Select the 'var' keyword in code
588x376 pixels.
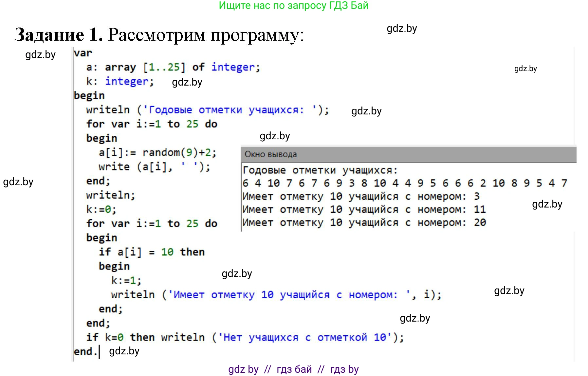coord(83,52)
